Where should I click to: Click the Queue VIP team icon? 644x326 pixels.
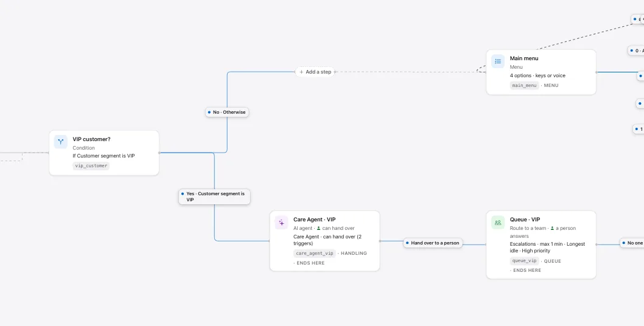[x=498, y=223]
